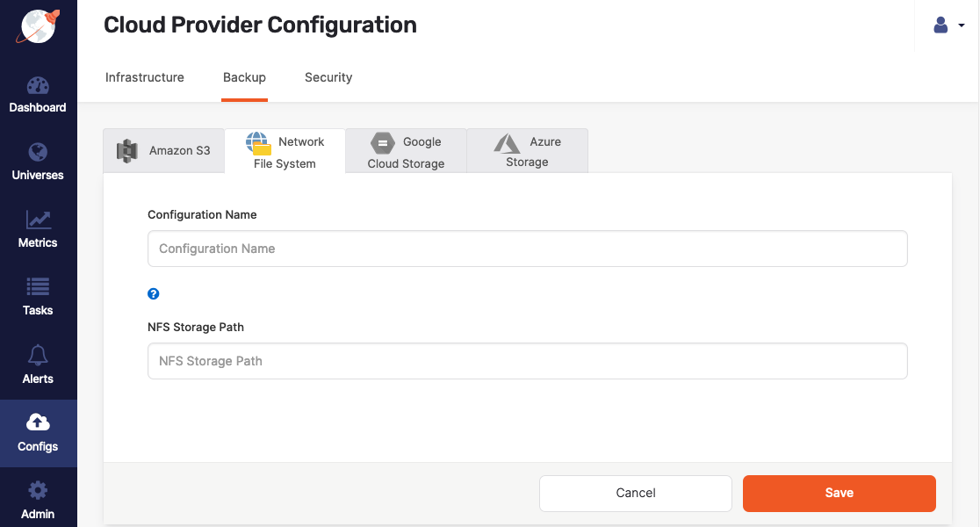Save the NFS configuration
The height and width of the screenshot is (527, 980).
(839, 493)
